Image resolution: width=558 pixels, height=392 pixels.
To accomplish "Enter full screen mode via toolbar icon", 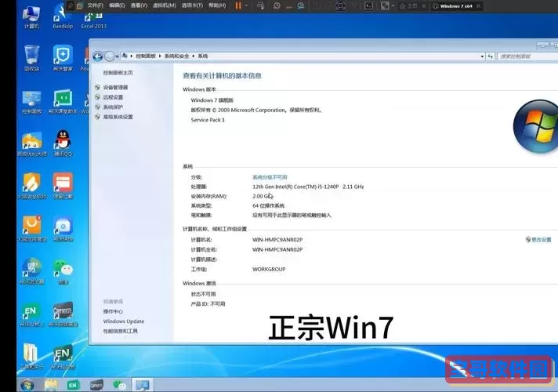I will point(341,5).
